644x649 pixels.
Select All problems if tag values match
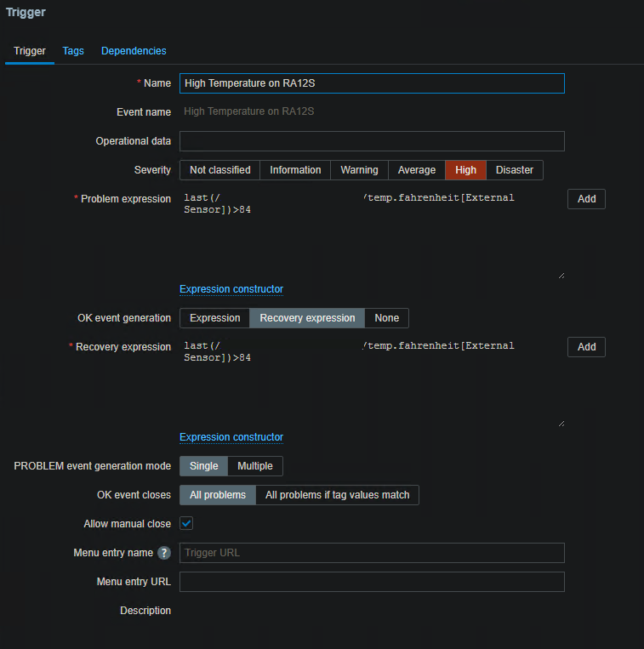(337, 495)
